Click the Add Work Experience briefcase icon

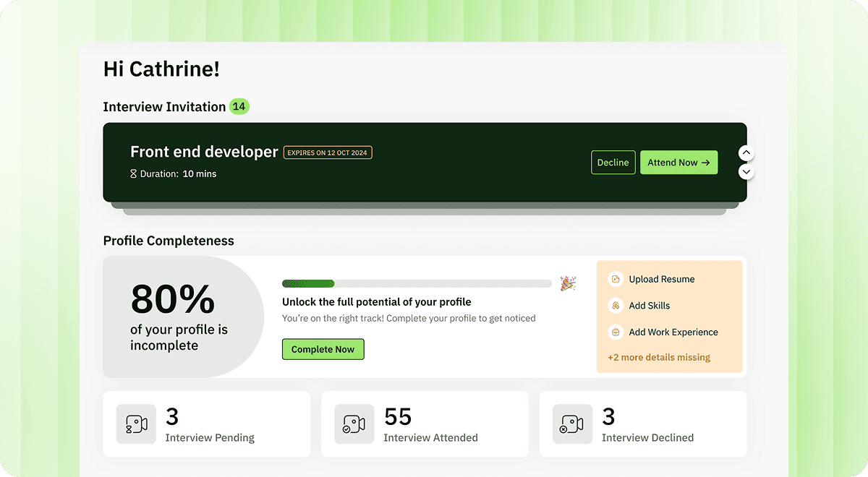pyautogui.click(x=616, y=332)
